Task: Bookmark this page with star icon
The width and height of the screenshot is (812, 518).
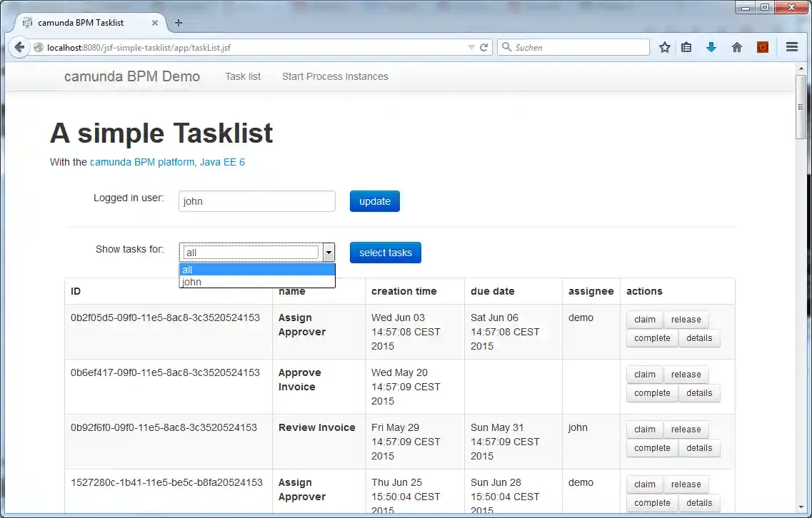Action: [x=665, y=48]
